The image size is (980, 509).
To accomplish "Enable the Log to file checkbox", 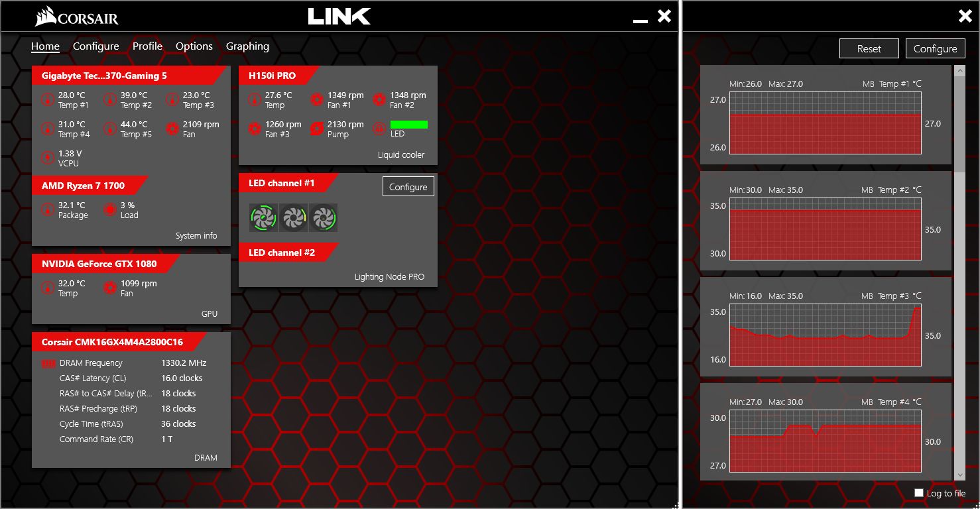I will point(918,492).
